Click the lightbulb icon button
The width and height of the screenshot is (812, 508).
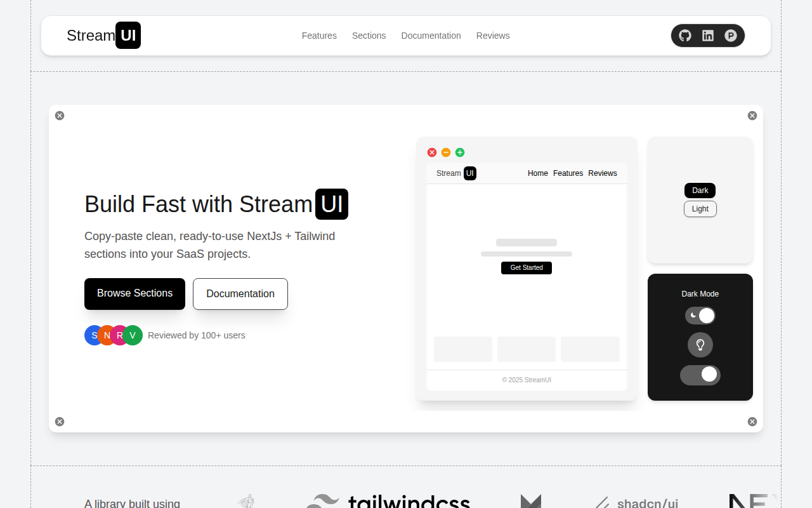tap(700, 345)
